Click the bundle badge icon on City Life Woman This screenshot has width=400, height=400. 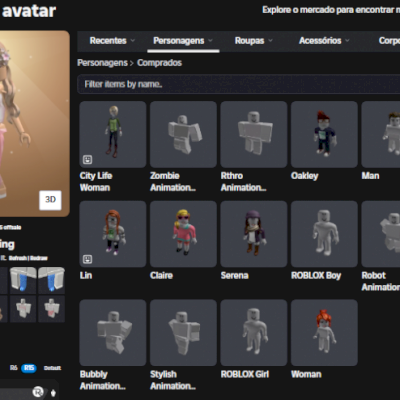pos(87,160)
